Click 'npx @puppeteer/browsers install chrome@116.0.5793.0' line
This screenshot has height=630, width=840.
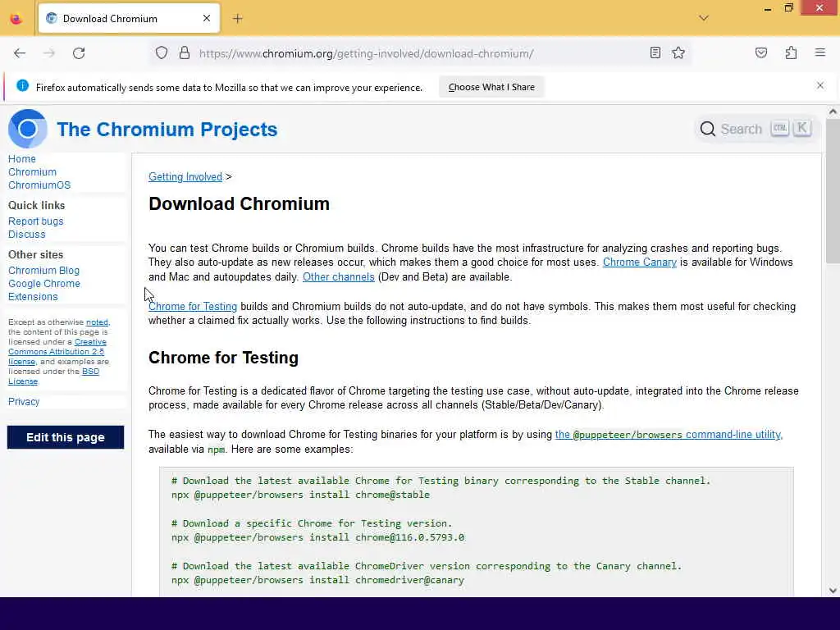coord(317,537)
